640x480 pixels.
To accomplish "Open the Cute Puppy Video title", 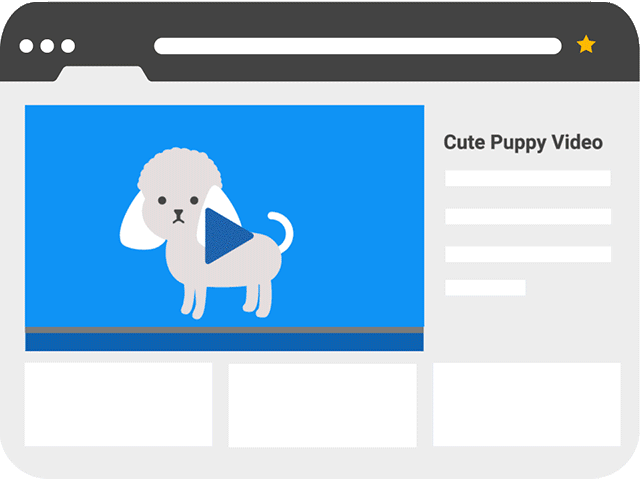I will click(523, 142).
